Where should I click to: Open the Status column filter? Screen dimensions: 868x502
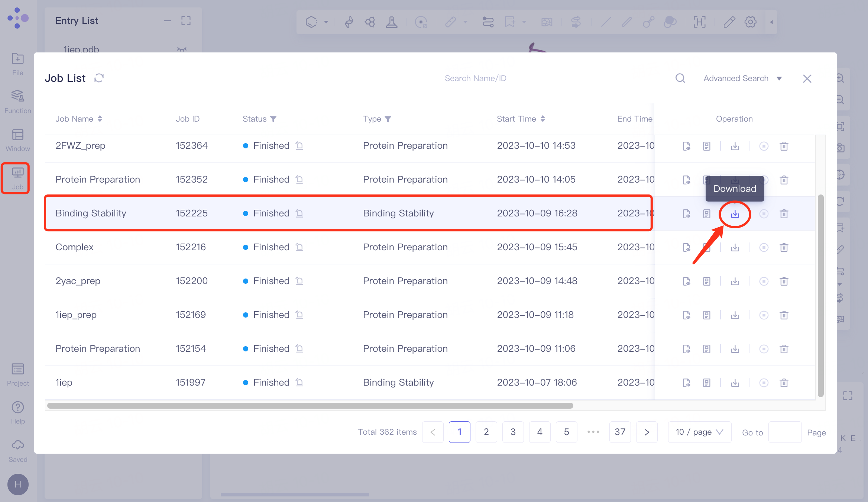pyautogui.click(x=273, y=119)
